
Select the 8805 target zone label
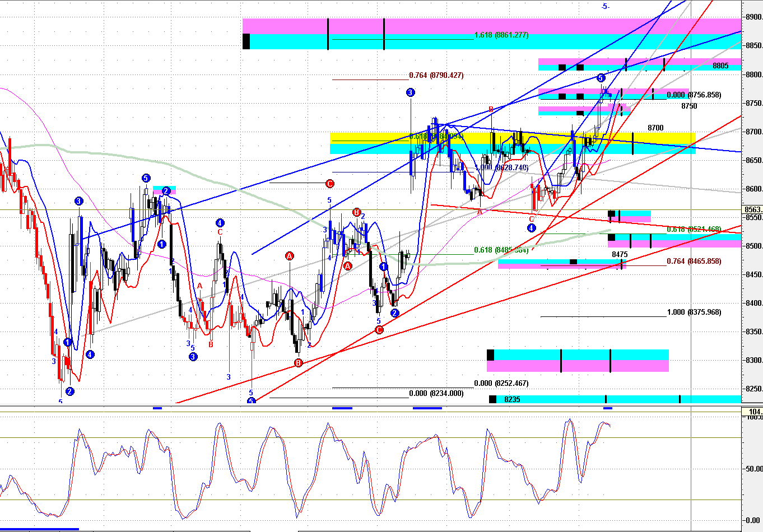click(x=720, y=66)
